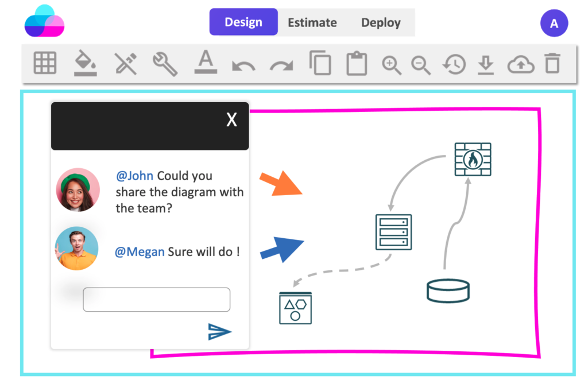The width and height of the screenshot is (588, 380).
Task: Click the wrench settings tool
Action: click(165, 64)
